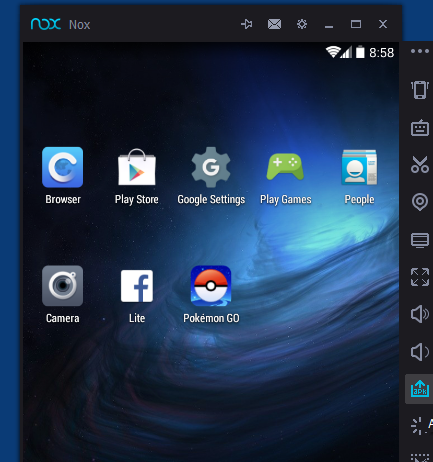Viewport: 433px width, 462px height.
Task: Open Nox system settings gear
Action: 302,24
